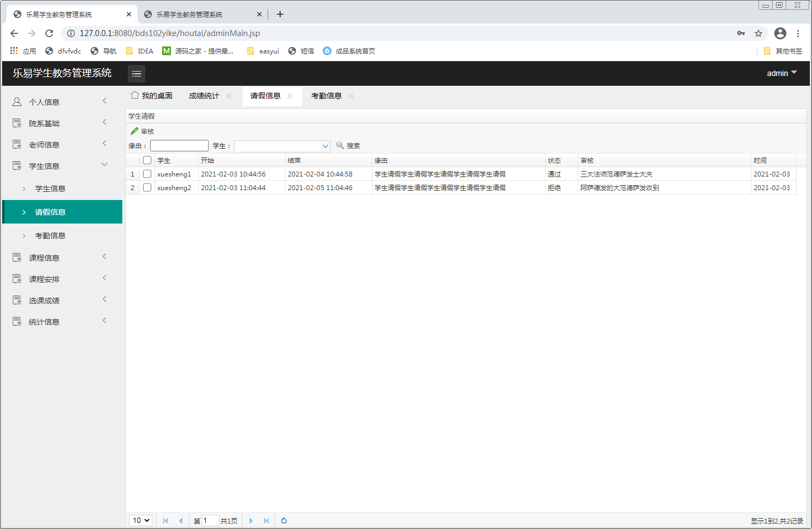Tick the checkbox for xuesheng2 row

point(147,187)
